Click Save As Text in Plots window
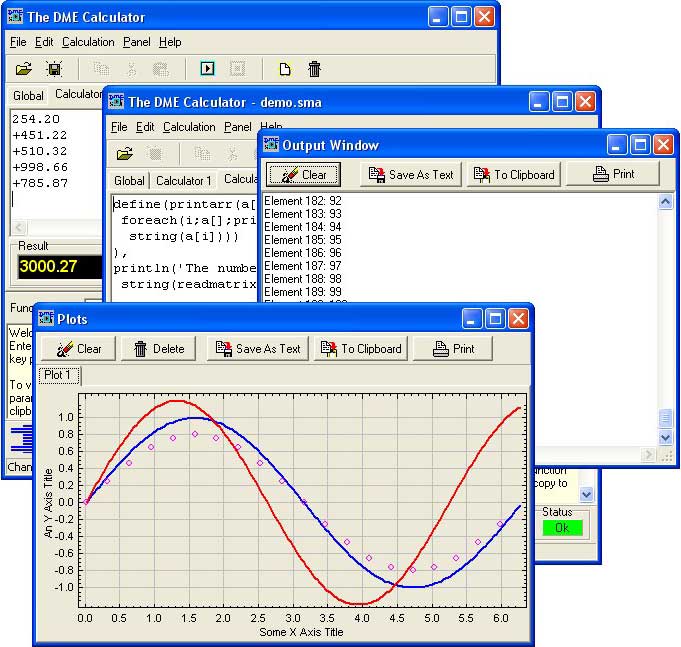The width and height of the screenshot is (681, 647). [x=258, y=349]
